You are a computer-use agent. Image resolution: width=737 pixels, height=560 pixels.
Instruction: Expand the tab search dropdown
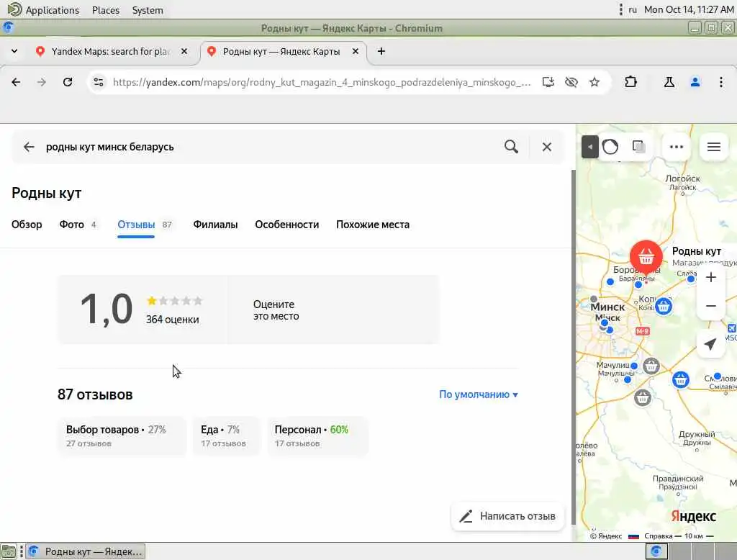[x=14, y=51]
